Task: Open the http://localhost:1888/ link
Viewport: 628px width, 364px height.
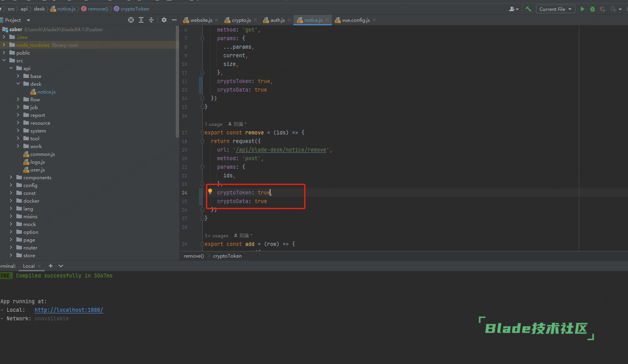Action: click(x=69, y=310)
